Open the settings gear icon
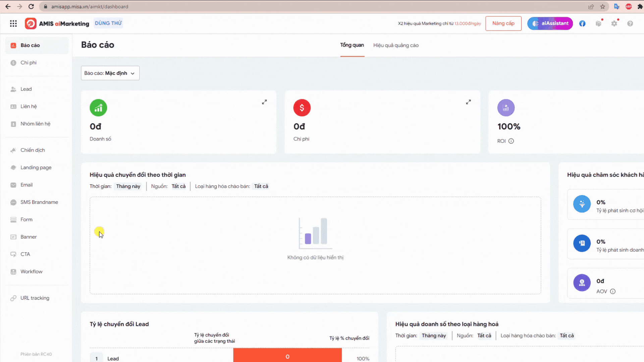 (614, 23)
